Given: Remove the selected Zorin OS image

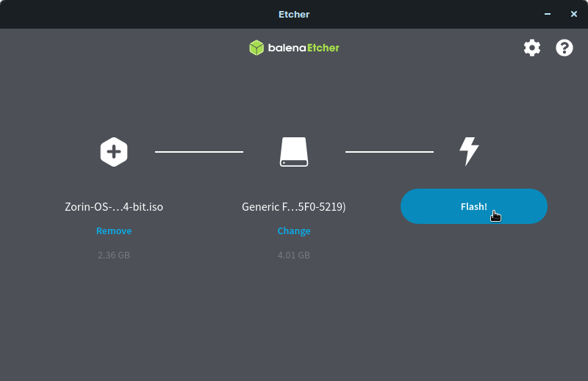Looking at the screenshot, I should (x=114, y=231).
